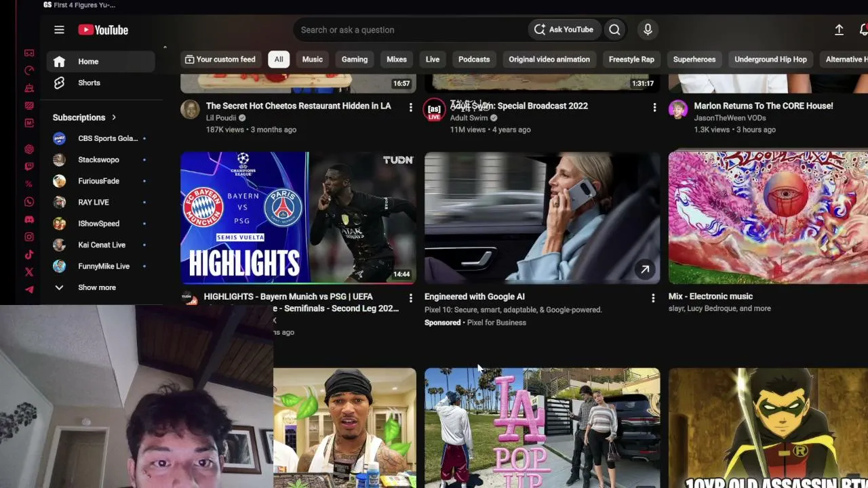Click the YouTube logo
Viewport: 868px width, 488px height.
tap(103, 30)
